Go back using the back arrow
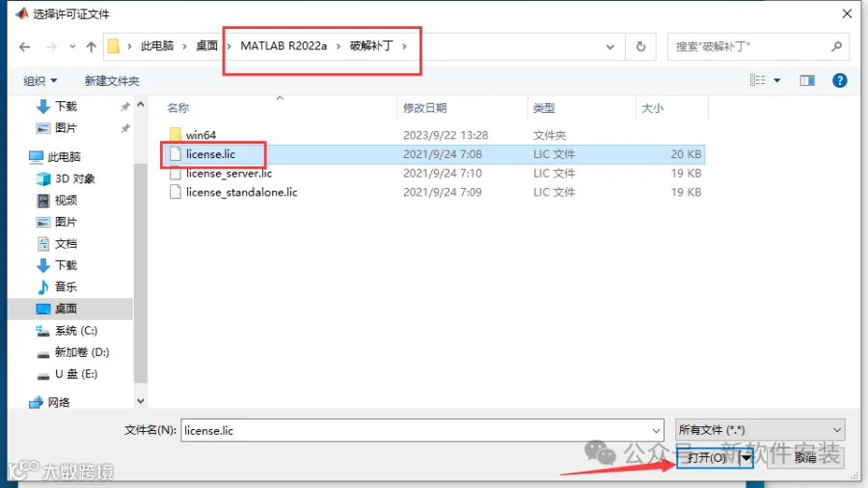Screen dimensions: 868x488 [24, 47]
